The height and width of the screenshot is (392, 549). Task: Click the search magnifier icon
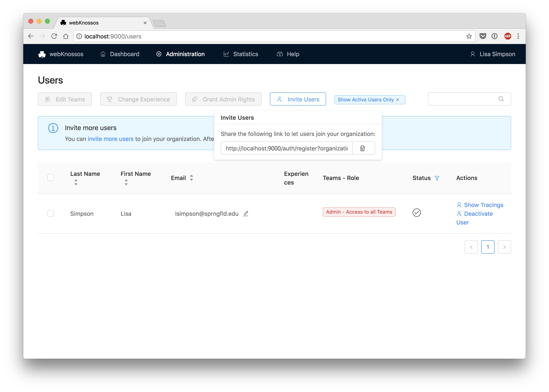[x=501, y=99]
